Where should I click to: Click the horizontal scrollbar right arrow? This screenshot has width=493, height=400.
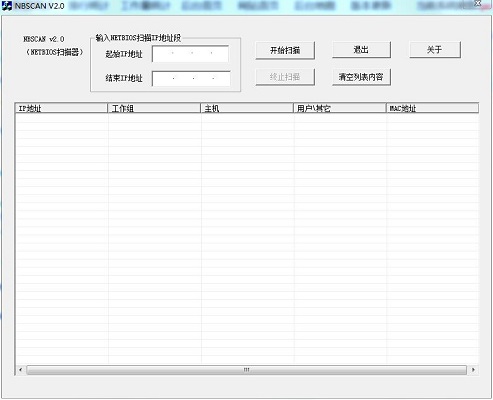[x=473, y=370]
